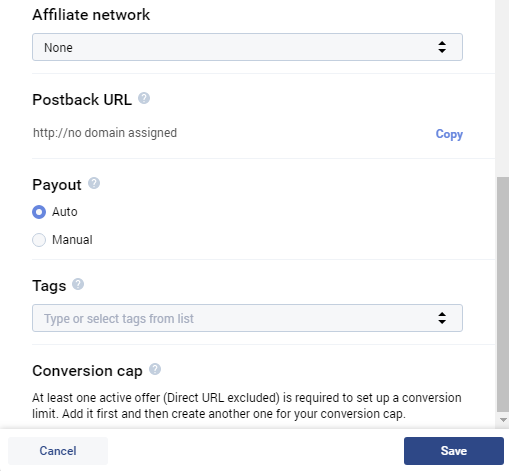Image resolution: width=509 pixels, height=471 pixels.
Task: Choose the Manual payout label
Action: [72, 240]
